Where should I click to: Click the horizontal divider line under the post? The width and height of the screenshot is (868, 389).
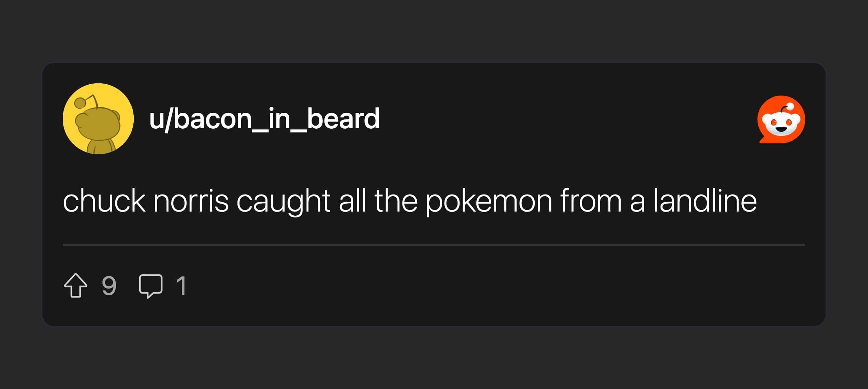pos(434,245)
